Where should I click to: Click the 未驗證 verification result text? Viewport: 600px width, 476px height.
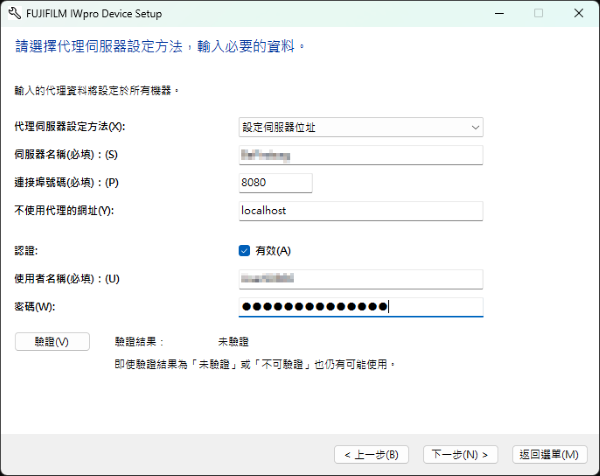click(x=233, y=341)
